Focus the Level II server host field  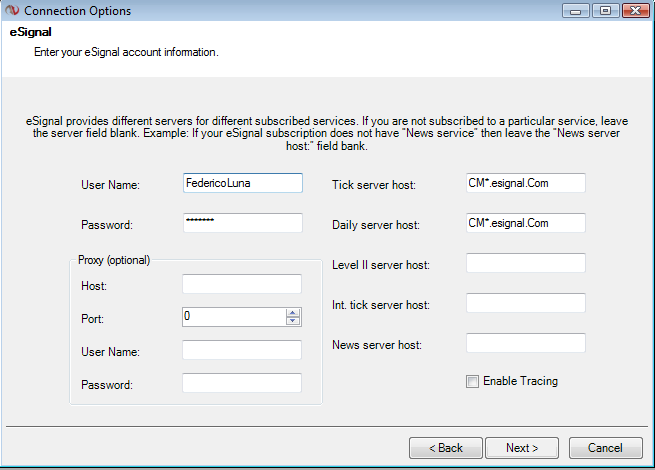point(525,263)
